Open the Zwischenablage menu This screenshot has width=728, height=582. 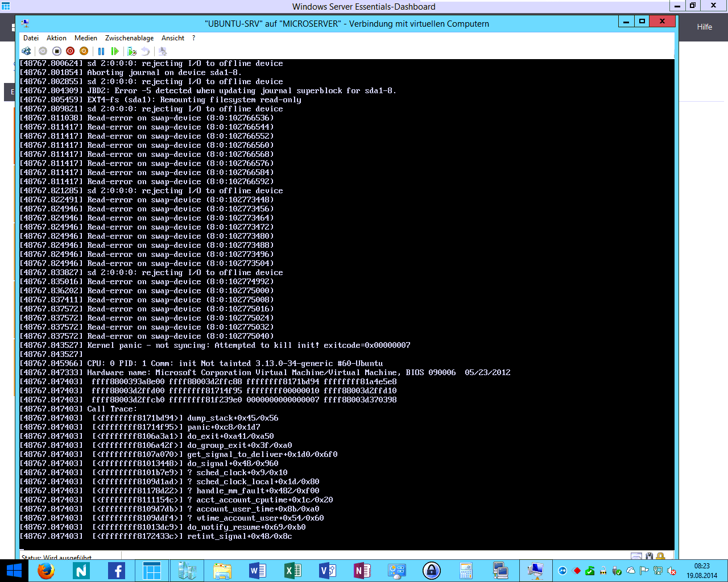[129, 38]
